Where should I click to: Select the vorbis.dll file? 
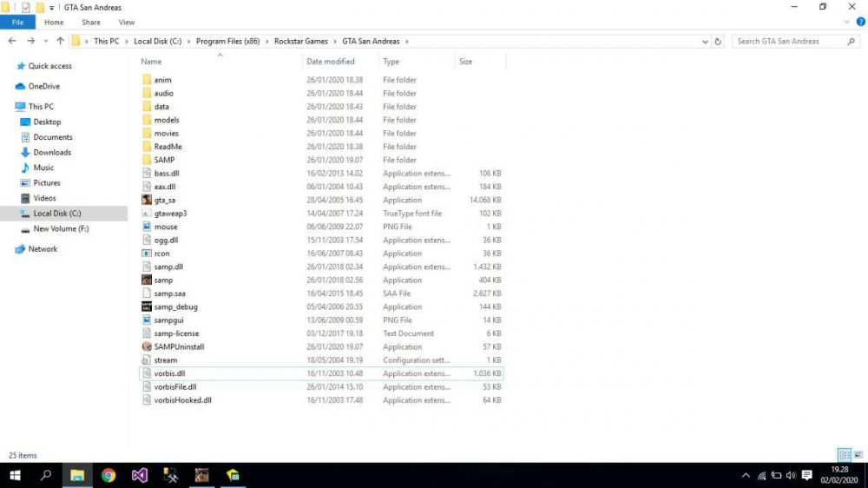(x=169, y=373)
